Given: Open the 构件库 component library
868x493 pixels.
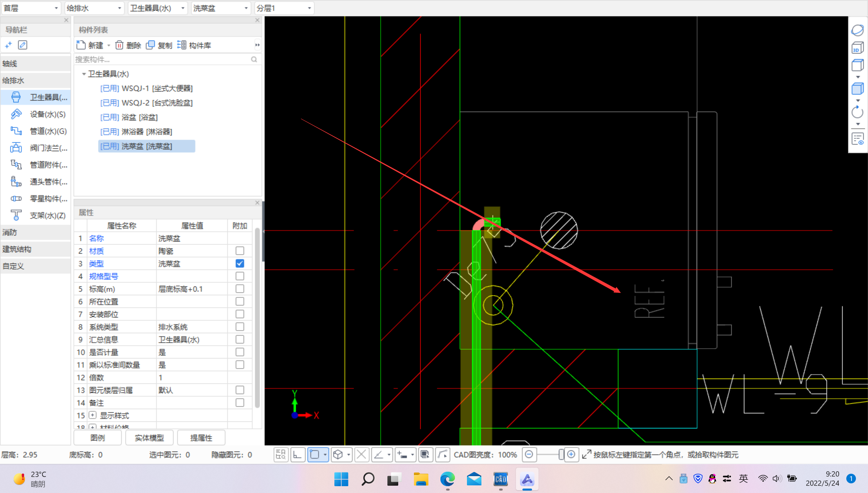Looking at the screenshot, I should (x=194, y=45).
